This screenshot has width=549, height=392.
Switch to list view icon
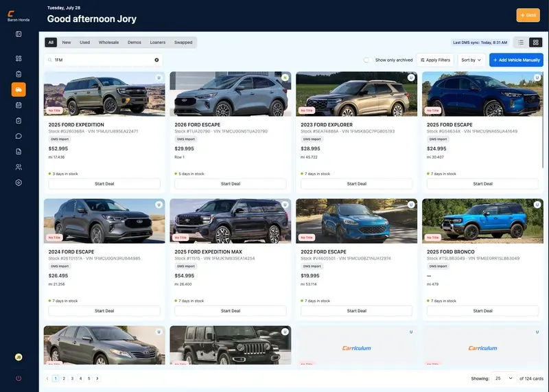[521, 43]
